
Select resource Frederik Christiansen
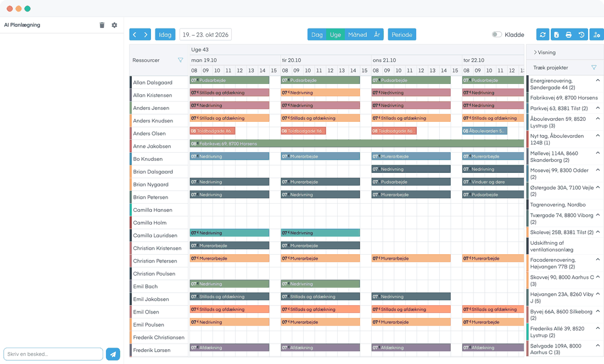[159, 338]
